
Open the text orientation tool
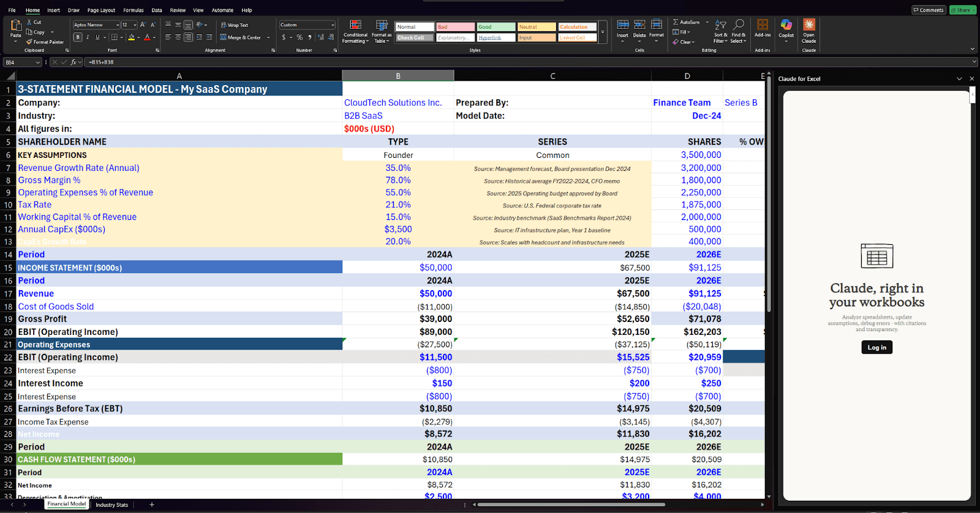click(x=200, y=25)
